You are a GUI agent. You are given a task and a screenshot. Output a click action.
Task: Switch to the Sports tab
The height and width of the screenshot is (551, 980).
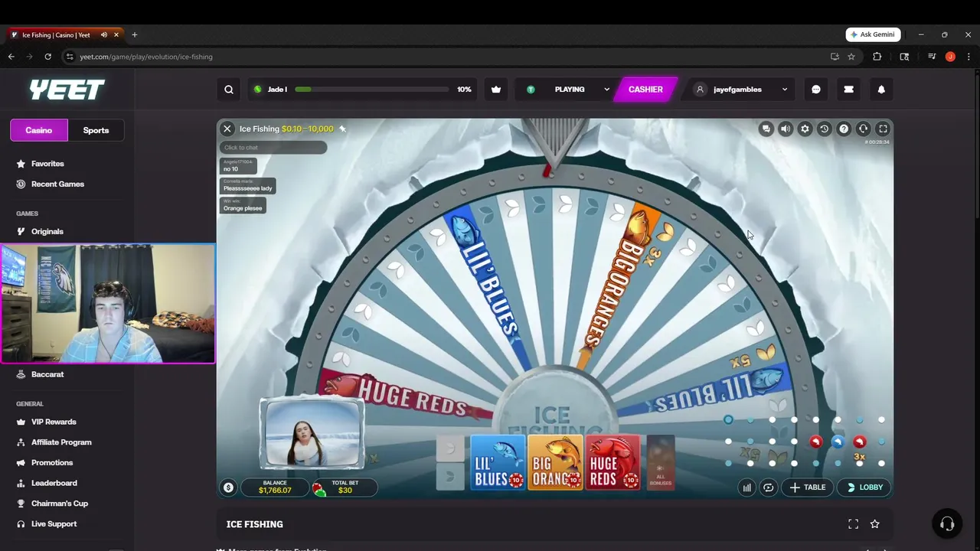[96, 130]
